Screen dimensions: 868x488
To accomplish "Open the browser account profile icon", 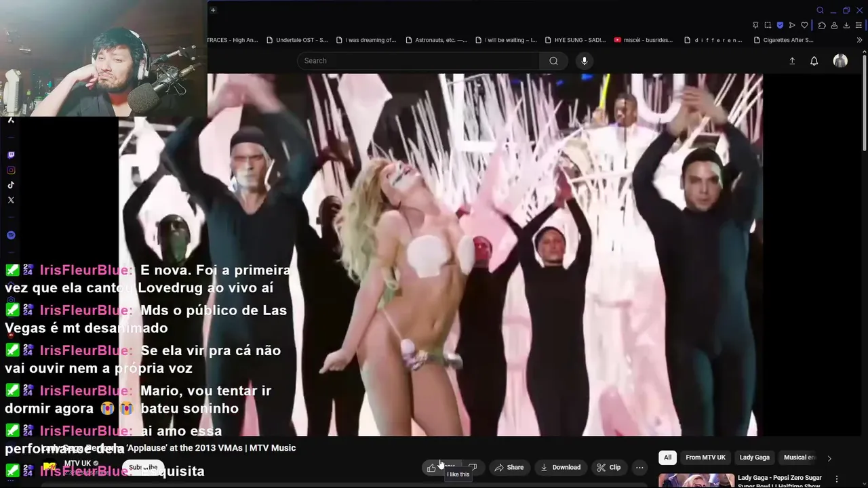I will 834,25.
